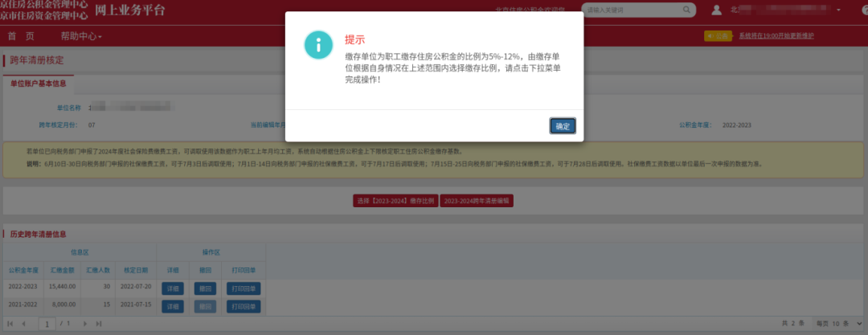
Task: Click the 提示 dialog title
Action: [355, 40]
